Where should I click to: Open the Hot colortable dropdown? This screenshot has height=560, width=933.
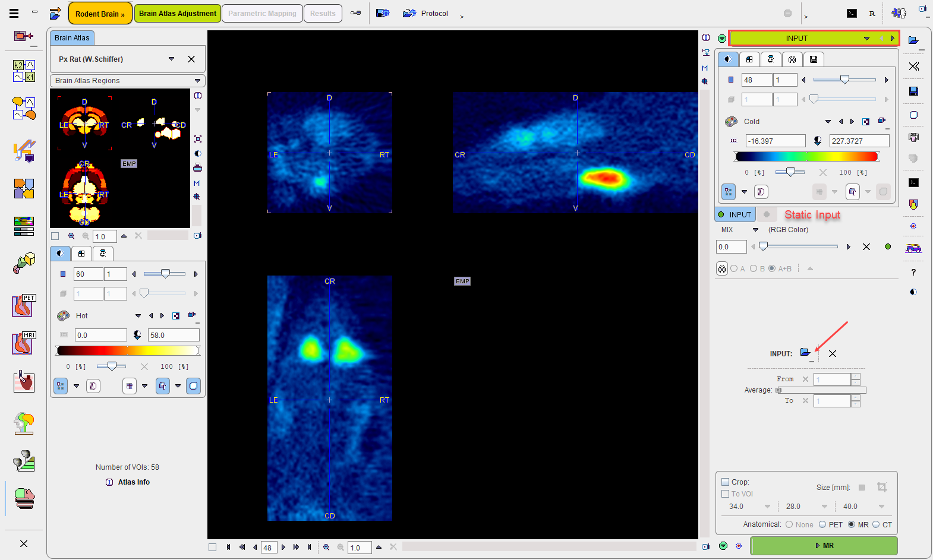[138, 315]
